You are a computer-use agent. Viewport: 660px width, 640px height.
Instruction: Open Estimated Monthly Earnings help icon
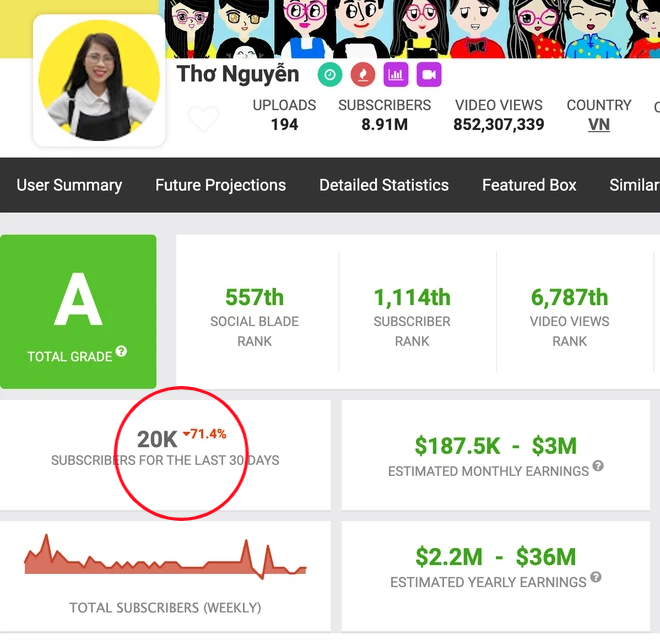tap(598, 466)
